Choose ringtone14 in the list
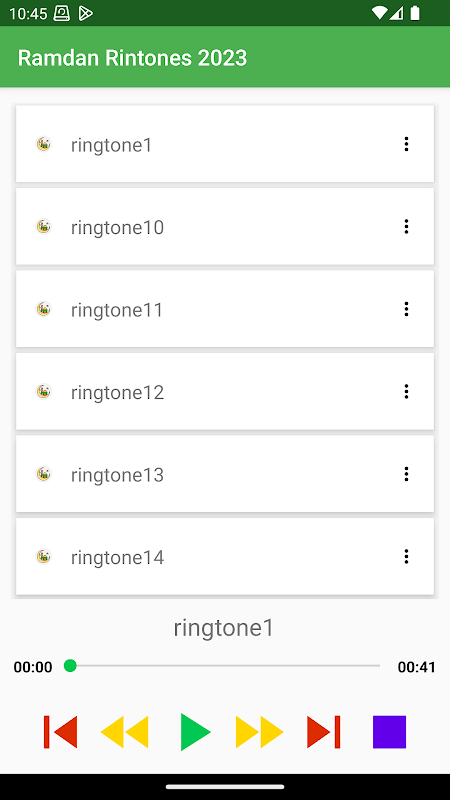The image size is (450, 800). coord(225,557)
